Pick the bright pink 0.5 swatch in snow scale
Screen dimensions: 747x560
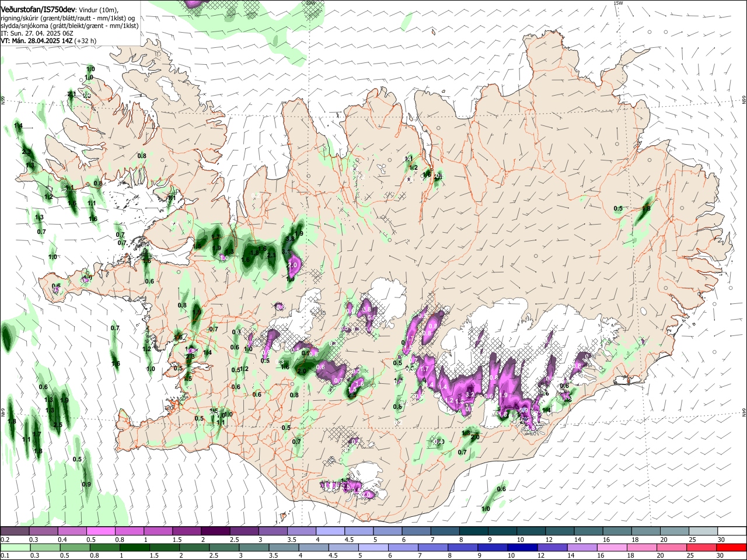click(x=100, y=531)
